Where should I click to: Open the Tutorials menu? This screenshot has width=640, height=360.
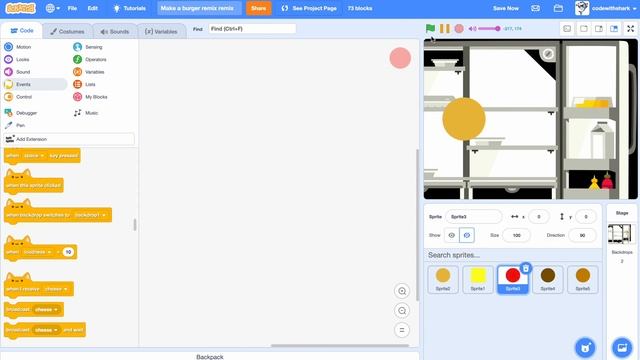[129, 8]
